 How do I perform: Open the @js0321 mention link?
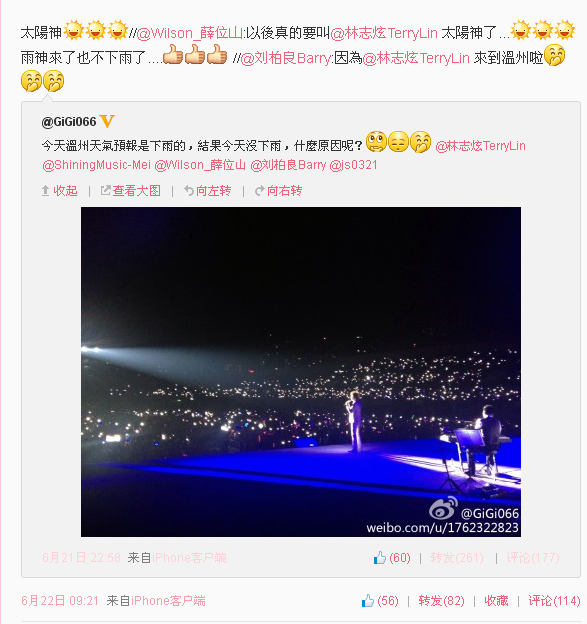(353, 165)
